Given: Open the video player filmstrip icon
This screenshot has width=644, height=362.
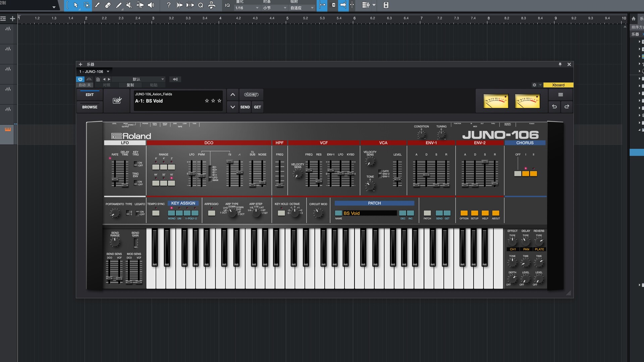Looking at the screenshot, I should 386,5.
